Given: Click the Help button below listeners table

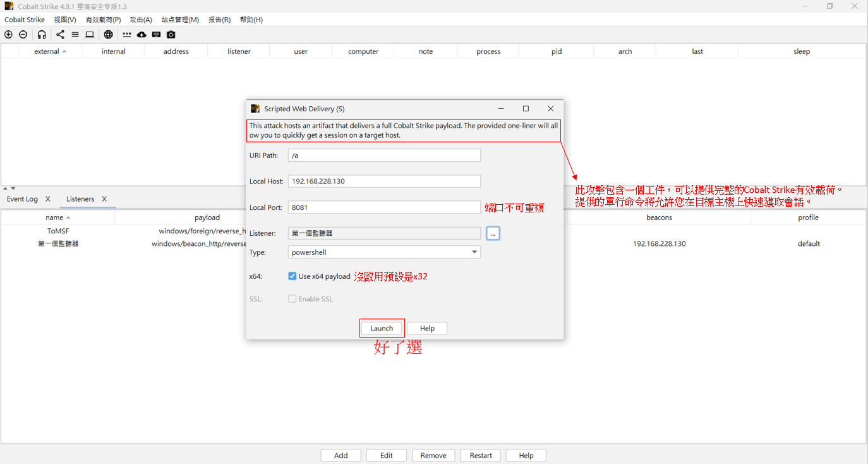Looking at the screenshot, I should 526,455.
